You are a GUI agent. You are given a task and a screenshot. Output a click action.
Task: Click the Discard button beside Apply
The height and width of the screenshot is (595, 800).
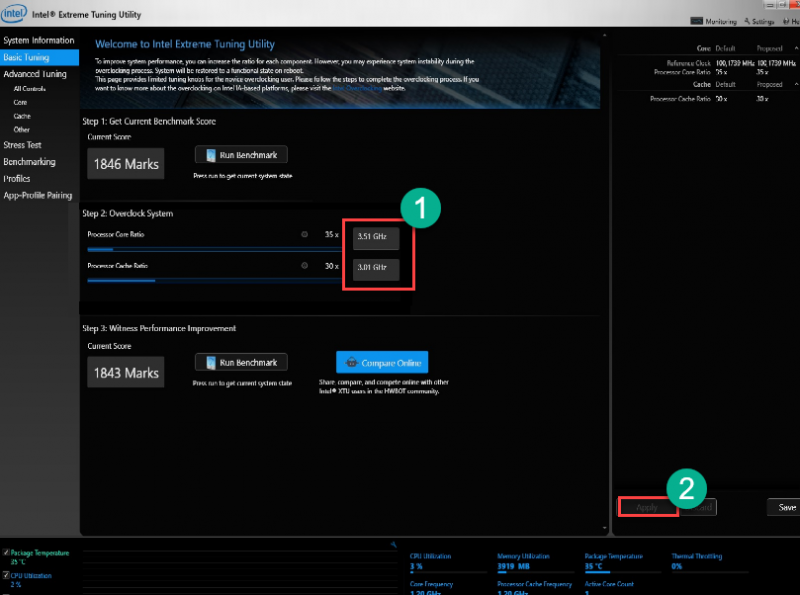pos(699,507)
